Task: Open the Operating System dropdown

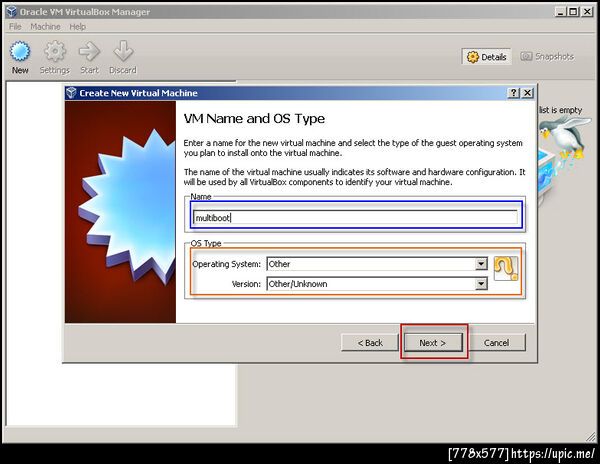Action: (481, 264)
